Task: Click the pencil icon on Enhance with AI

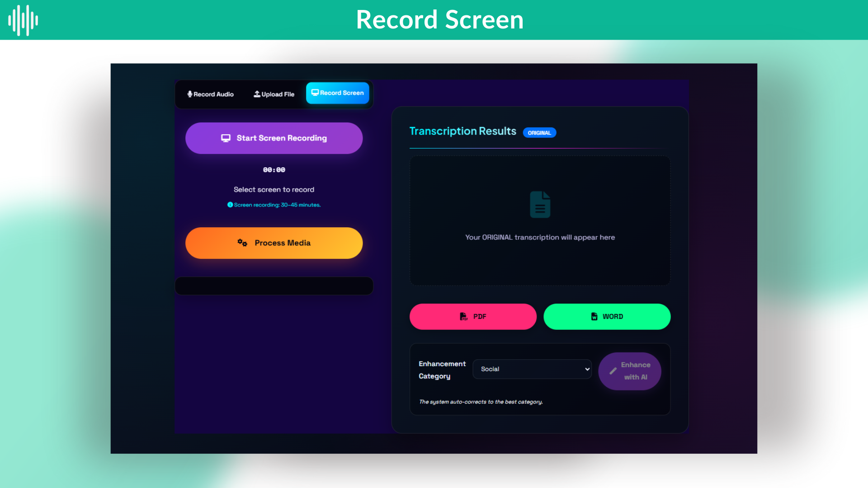Action: click(613, 371)
